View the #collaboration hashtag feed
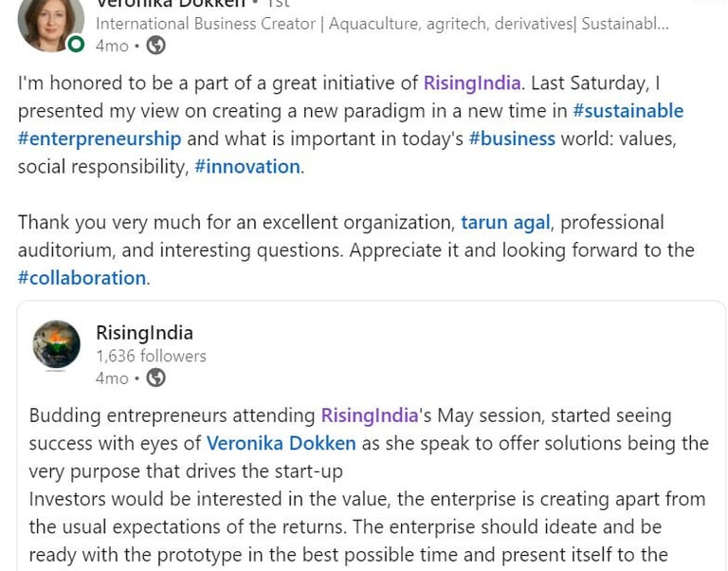The height and width of the screenshot is (571, 728). point(82,278)
